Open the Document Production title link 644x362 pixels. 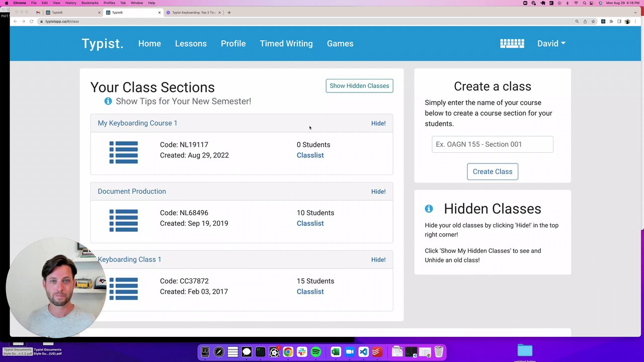point(132,191)
